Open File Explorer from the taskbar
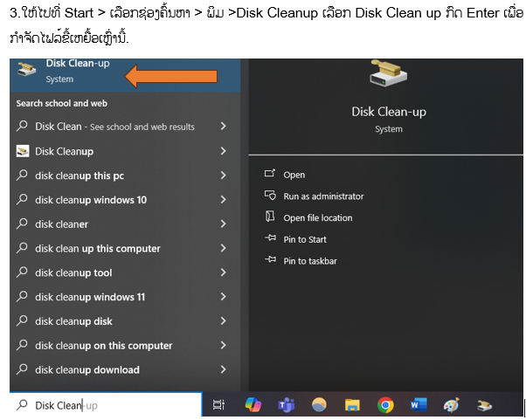The image size is (526, 420). pos(352,405)
